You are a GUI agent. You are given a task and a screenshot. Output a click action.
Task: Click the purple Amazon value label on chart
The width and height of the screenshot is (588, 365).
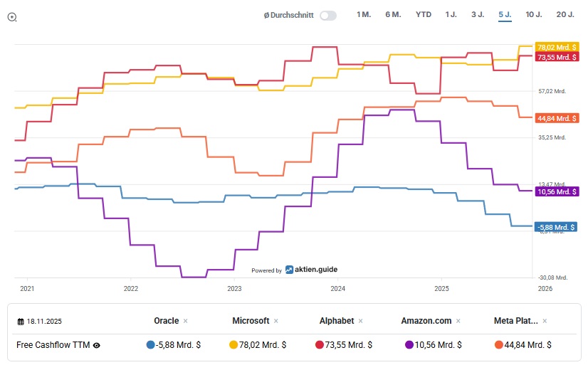pyautogui.click(x=556, y=191)
